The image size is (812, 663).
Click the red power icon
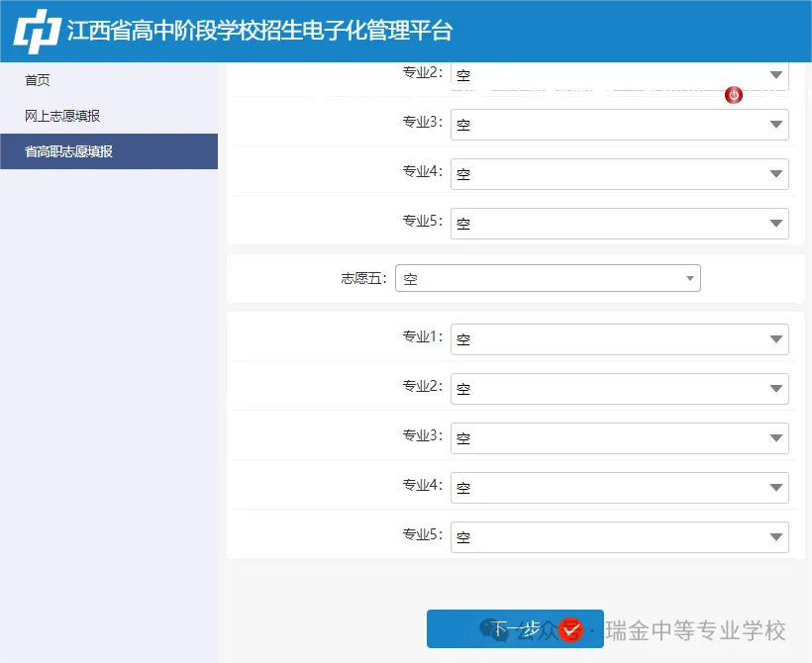coord(734,95)
